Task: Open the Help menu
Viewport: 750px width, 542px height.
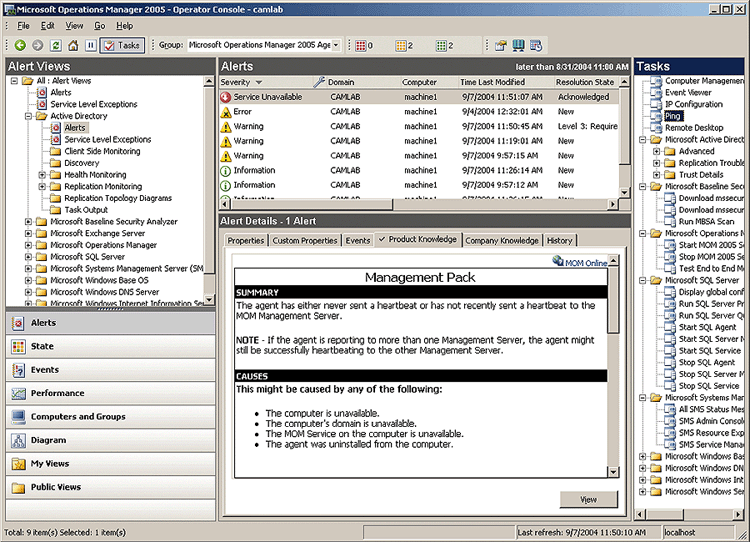Action: pos(124,26)
